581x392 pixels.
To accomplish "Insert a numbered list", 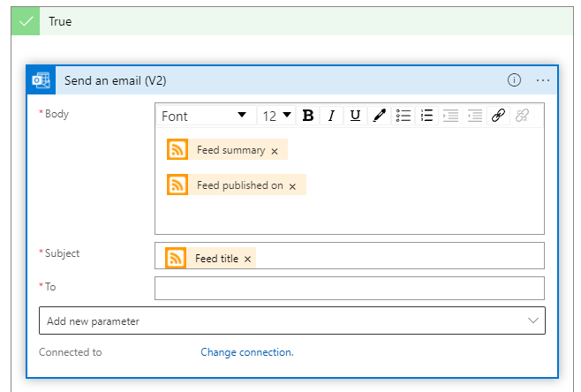I will (427, 116).
